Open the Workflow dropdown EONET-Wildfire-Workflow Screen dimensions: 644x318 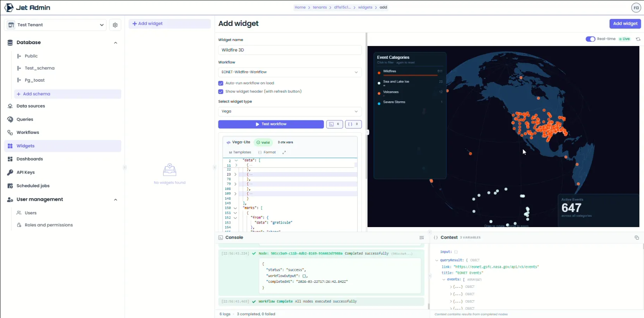point(290,72)
